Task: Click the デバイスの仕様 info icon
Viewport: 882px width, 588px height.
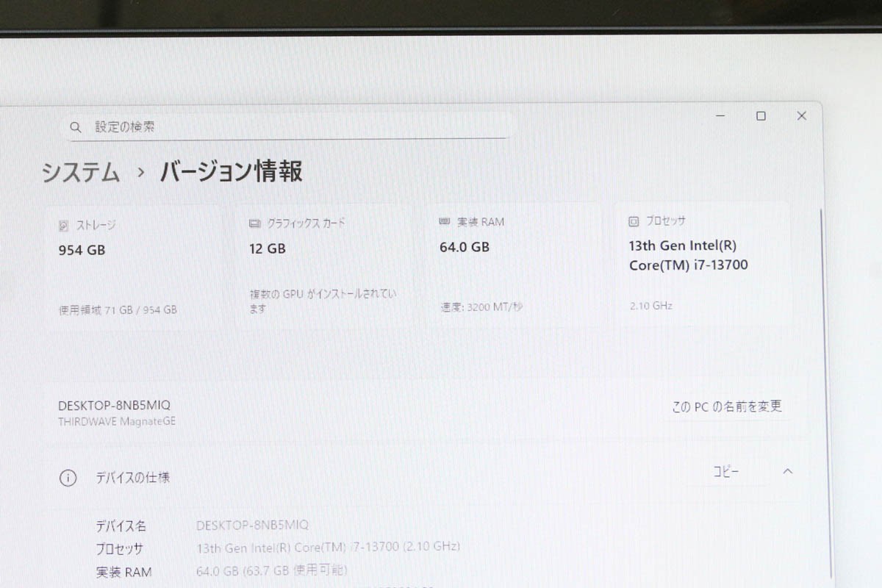Action: [68, 478]
